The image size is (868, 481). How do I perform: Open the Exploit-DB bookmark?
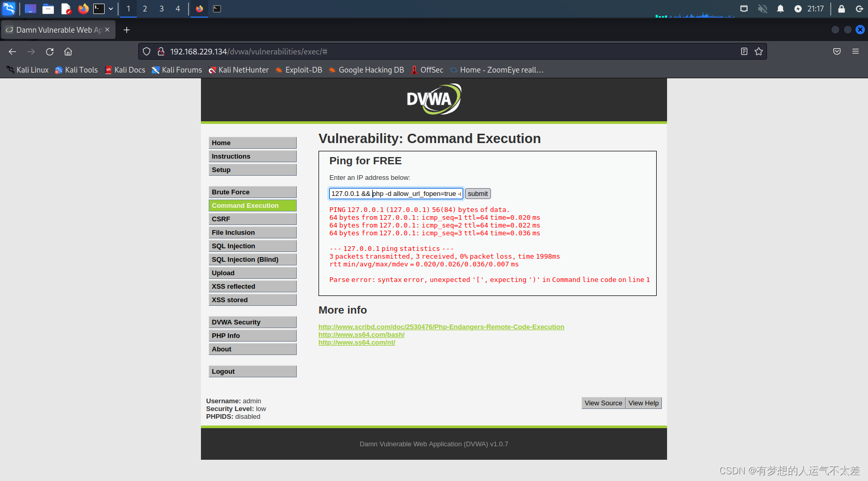point(299,70)
